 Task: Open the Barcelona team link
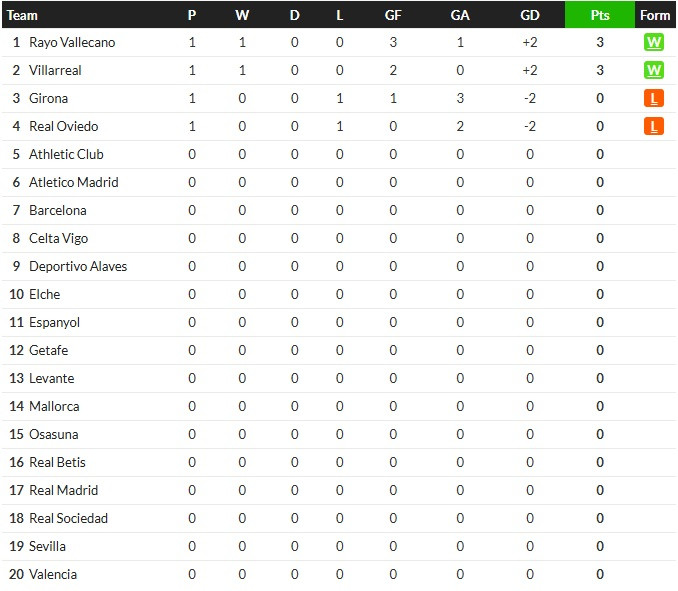[x=58, y=211]
